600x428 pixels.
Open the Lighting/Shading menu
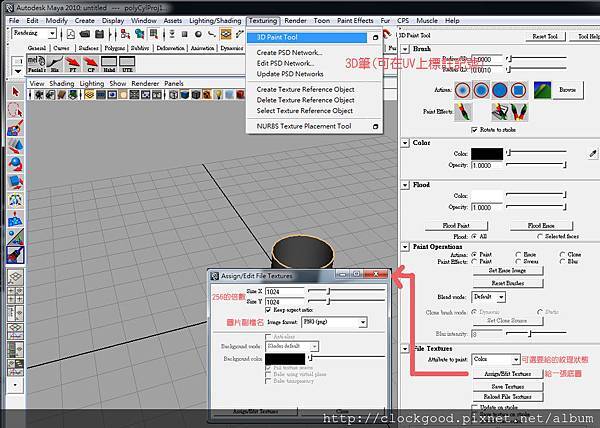tap(215, 21)
